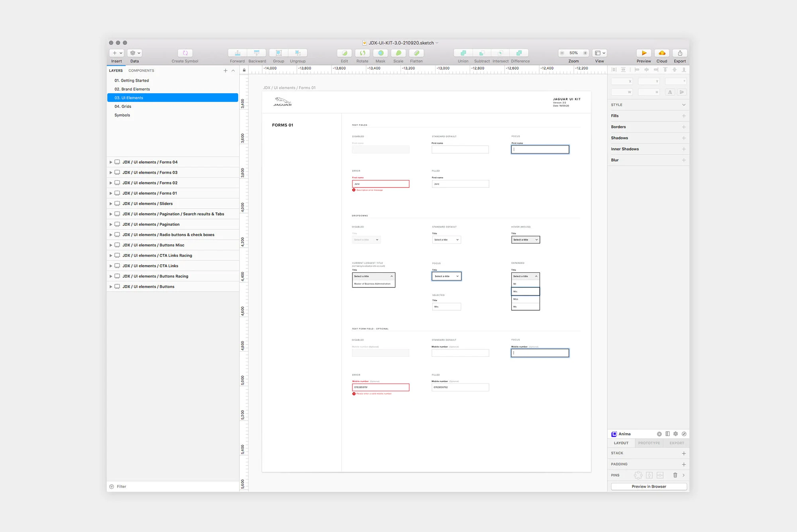The height and width of the screenshot is (532, 797).
Task: Open the Insert dropdown menu
Action: (x=116, y=53)
